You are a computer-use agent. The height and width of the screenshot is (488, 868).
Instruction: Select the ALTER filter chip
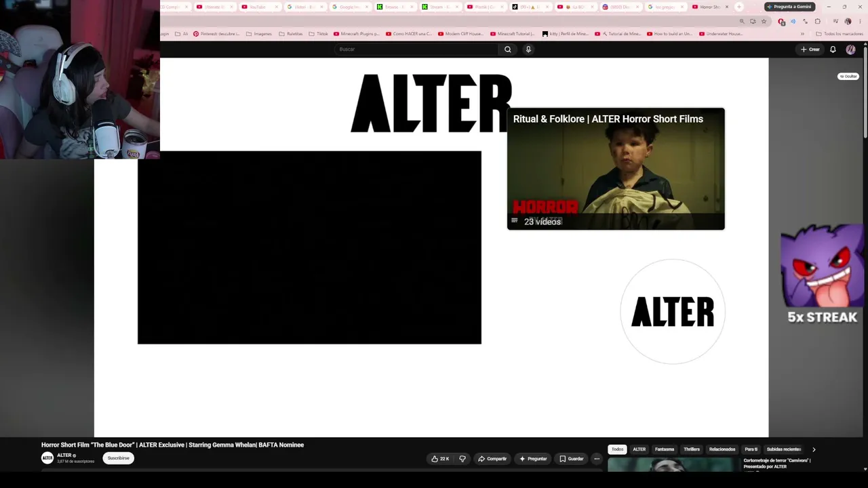tap(639, 449)
